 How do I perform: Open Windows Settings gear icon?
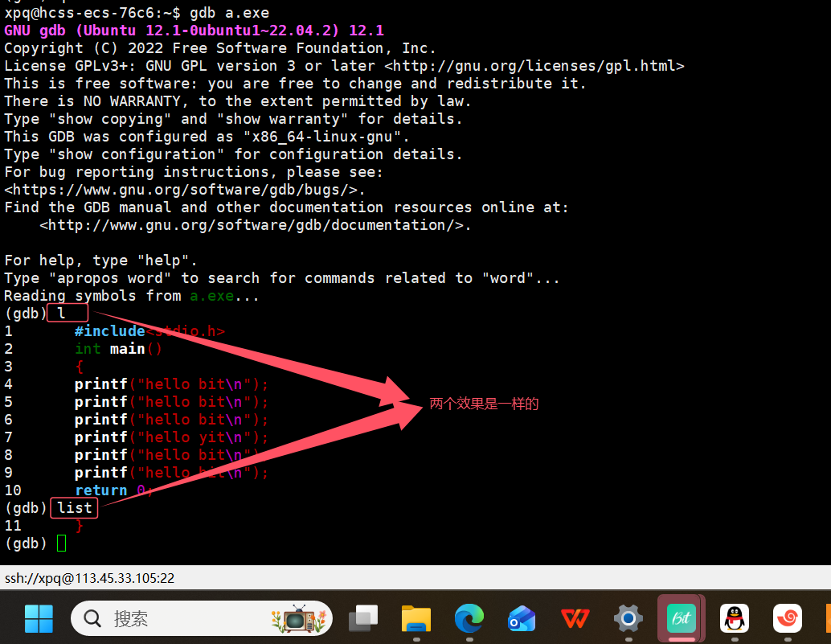pyautogui.click(x=628, y=618)
